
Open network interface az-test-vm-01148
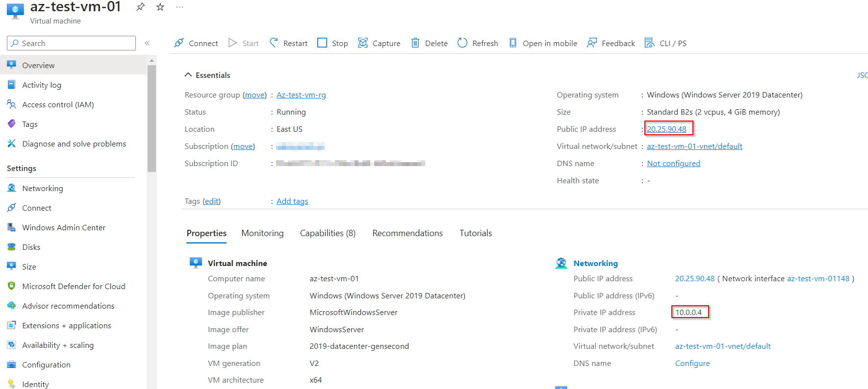(818, 279)
